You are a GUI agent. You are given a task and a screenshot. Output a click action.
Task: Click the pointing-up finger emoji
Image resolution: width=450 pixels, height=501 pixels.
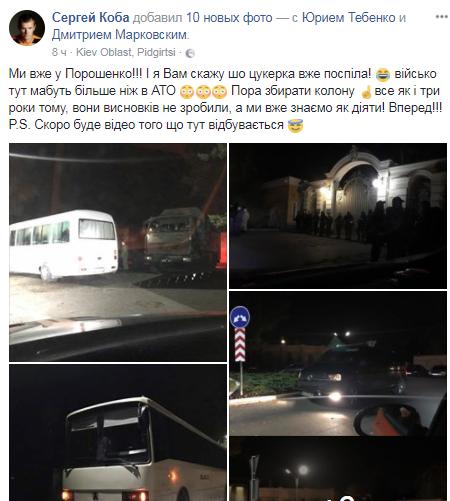[x=366, y=92]
